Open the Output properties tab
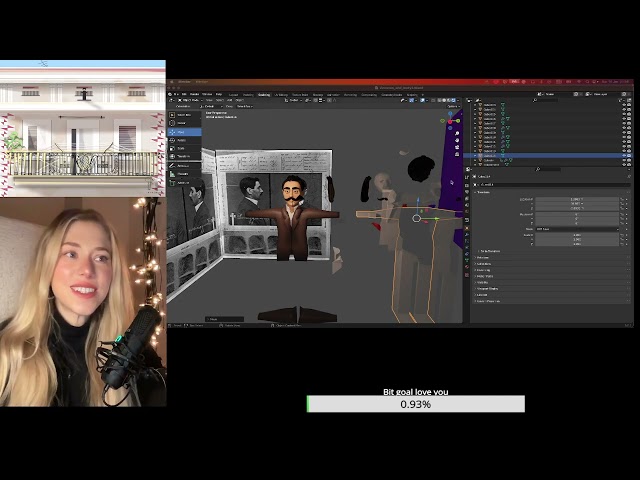Image resolution: width=640 pixels, height=480 pixels. pos(467,192)
